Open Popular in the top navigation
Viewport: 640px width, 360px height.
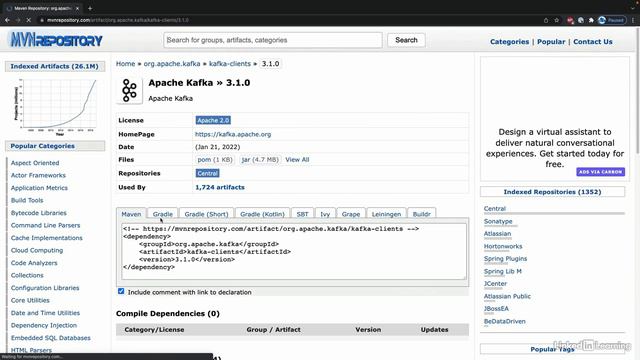click(x=551, y=42)
